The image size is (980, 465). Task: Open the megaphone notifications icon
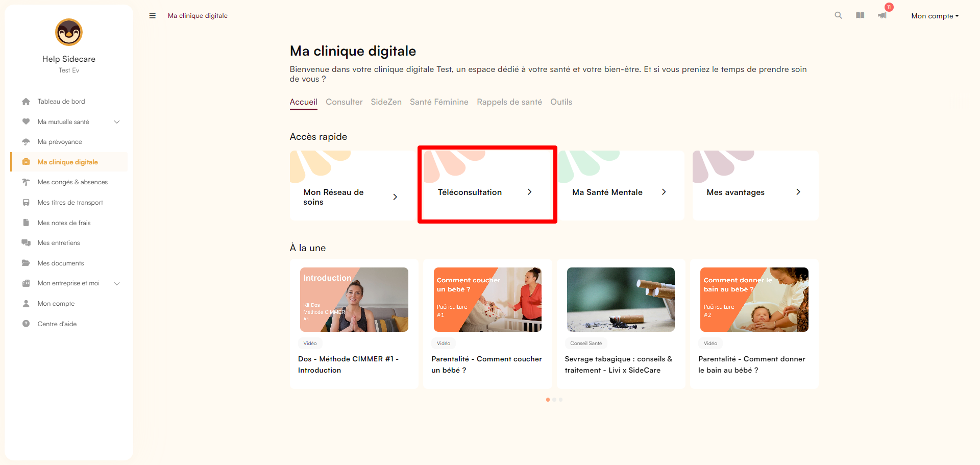click(x=882, y=15)
